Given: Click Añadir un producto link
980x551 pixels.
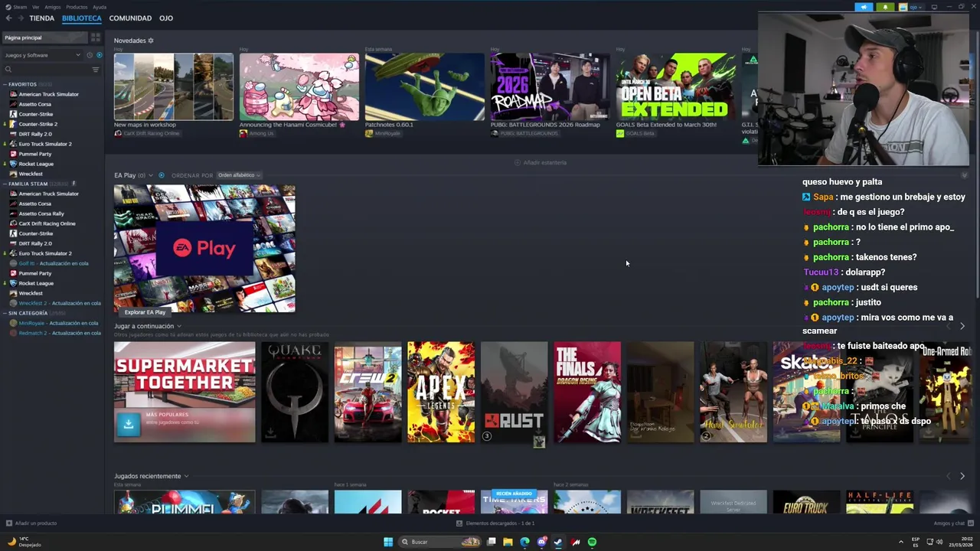Looking at the screenshot, I should 36,523.
